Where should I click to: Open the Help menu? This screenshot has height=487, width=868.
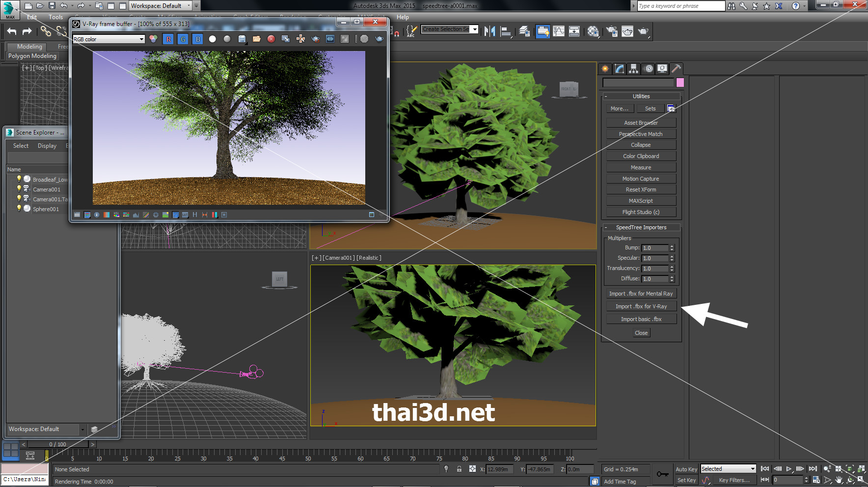point(403,17)
